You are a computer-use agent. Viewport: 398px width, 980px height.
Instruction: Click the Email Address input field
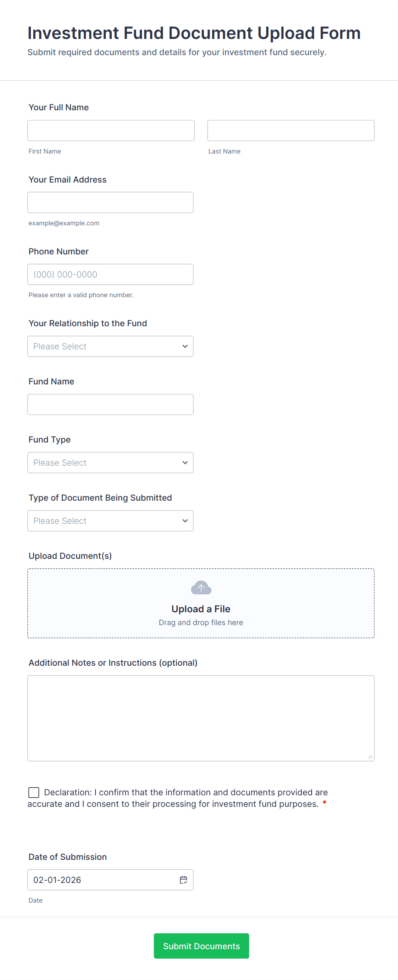pyautogui.click(x=110, y=202)
